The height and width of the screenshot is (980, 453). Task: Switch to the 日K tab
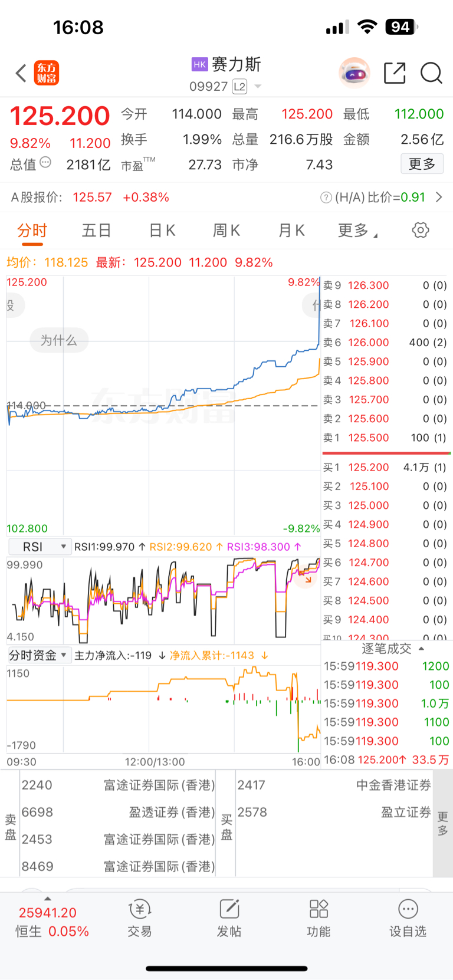pyautogui.click(x=162, y=231)
